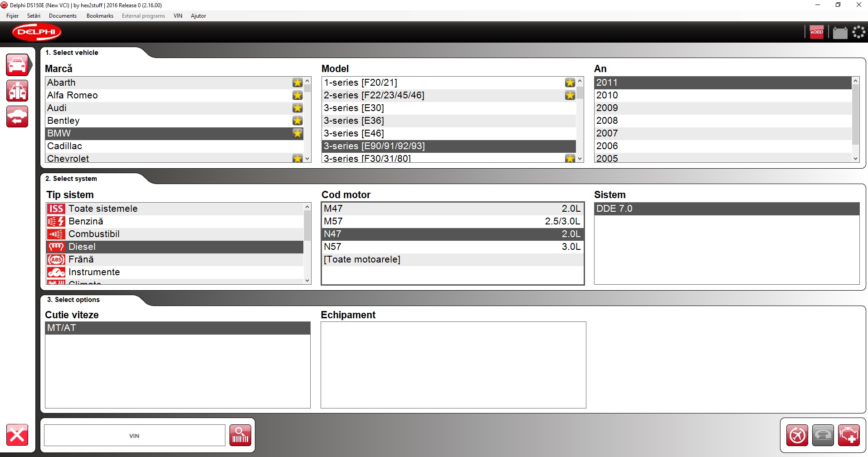
Task: Select [Toate motoarele] engine option
Action: pos(453,259)
